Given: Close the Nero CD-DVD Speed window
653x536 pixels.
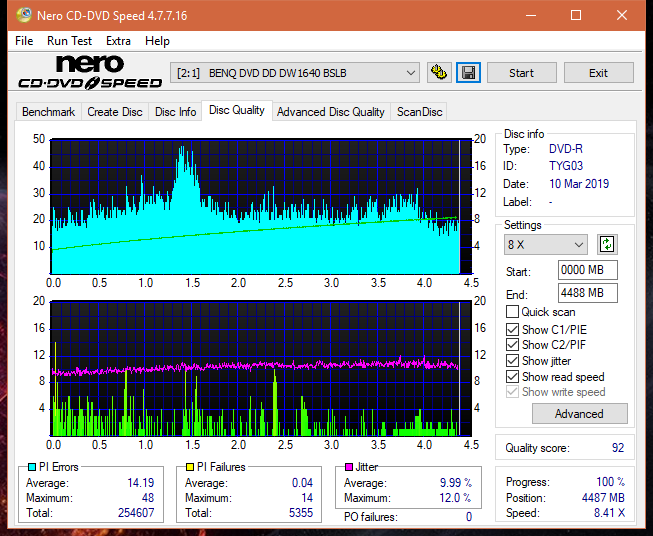Looking at the screenshot, I should tap(622, 15).
